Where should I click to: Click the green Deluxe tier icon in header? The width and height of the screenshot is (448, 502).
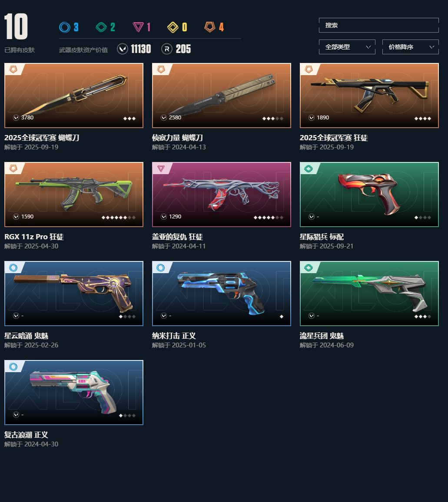[101, 27]
